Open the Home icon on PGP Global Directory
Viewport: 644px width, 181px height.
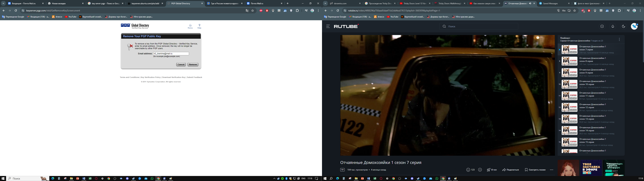[190, 26]
